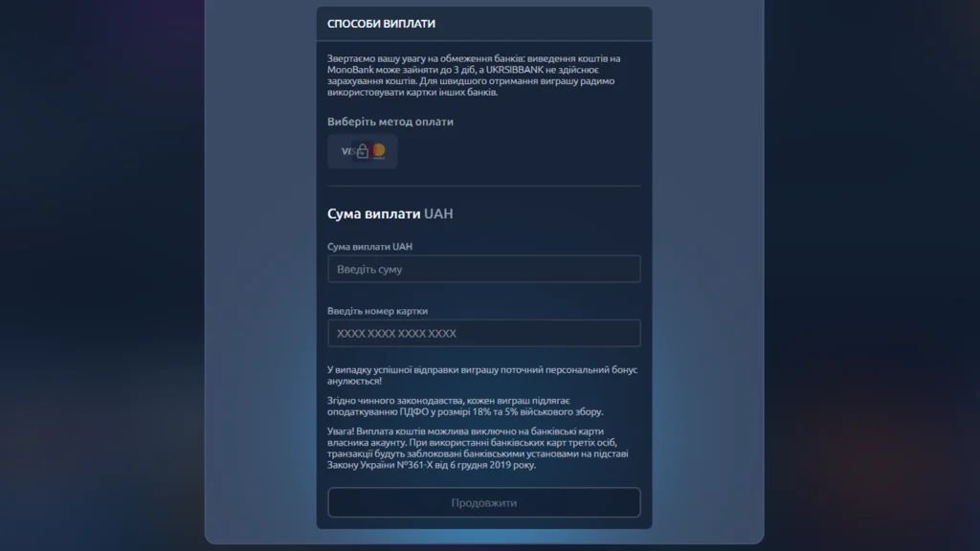This screenshot has height=551, width=980.
Task: Click the MonoBank and UKRSIBBANK restriction notice
Action: 474,76
